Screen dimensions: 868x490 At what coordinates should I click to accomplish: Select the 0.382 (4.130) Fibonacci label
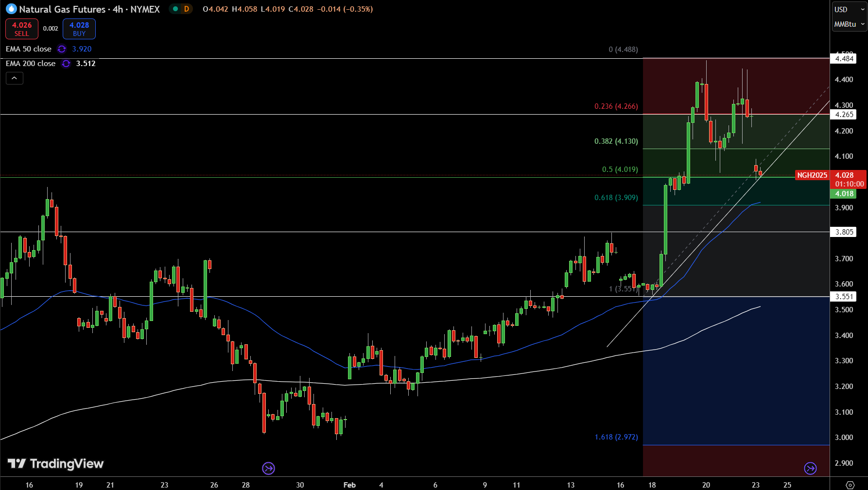click(x=616, y=141)
